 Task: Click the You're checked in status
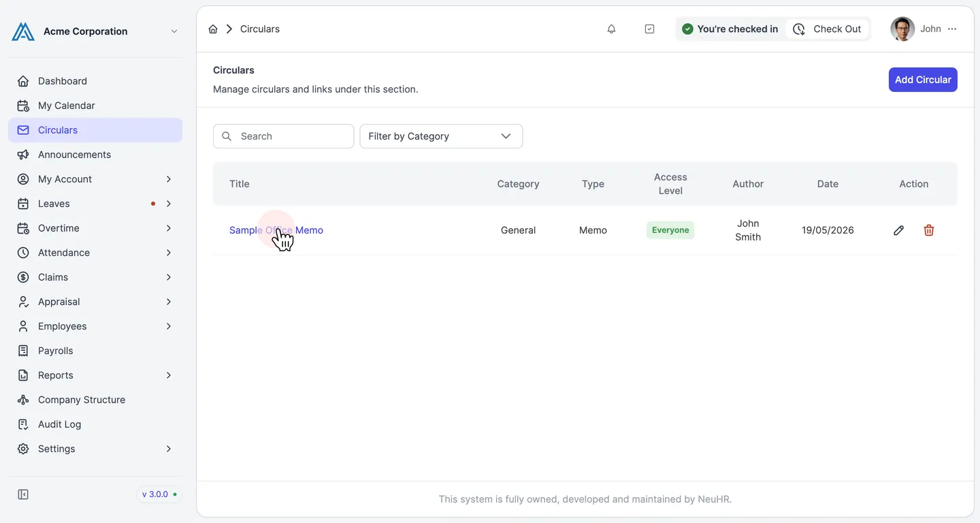point(730,29)
